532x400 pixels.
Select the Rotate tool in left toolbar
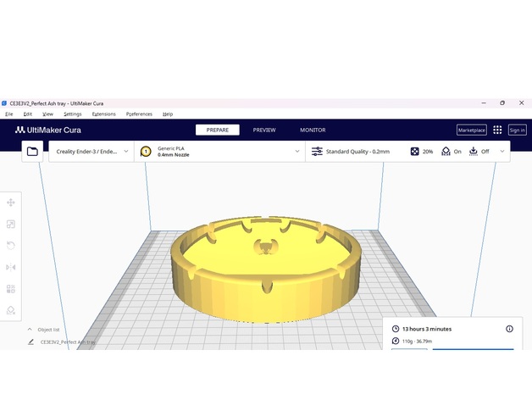[11, 246]
